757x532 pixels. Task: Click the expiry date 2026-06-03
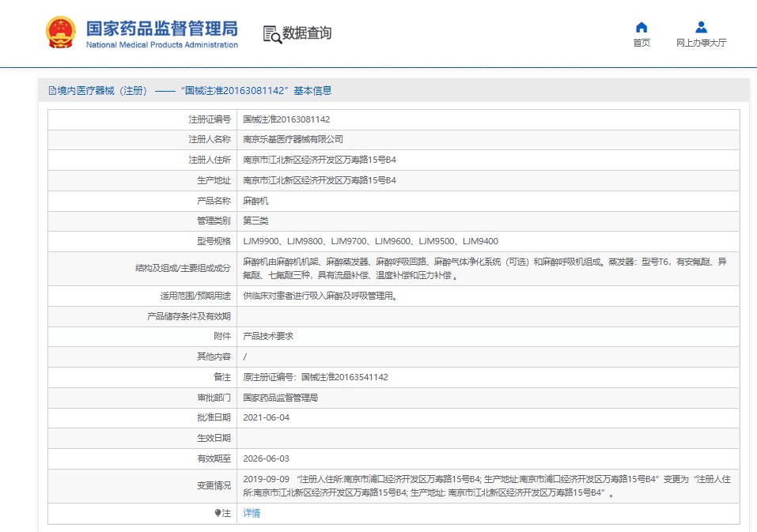click(x=266, y=458)
